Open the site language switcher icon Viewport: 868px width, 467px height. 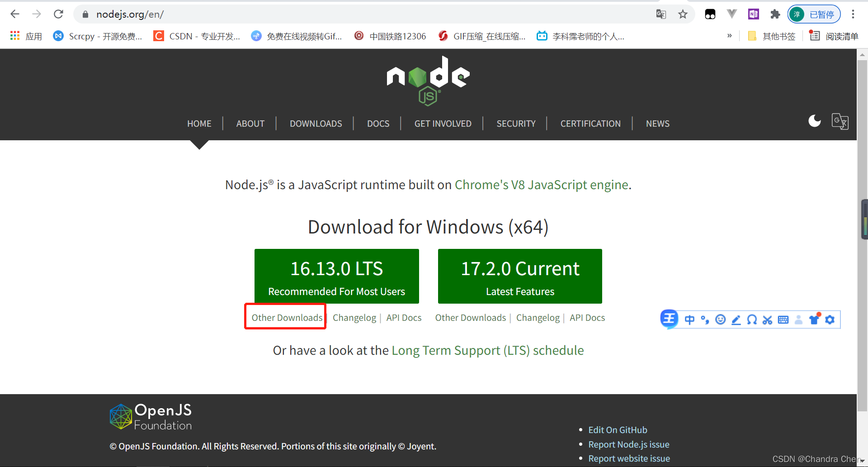pos(840,121)
